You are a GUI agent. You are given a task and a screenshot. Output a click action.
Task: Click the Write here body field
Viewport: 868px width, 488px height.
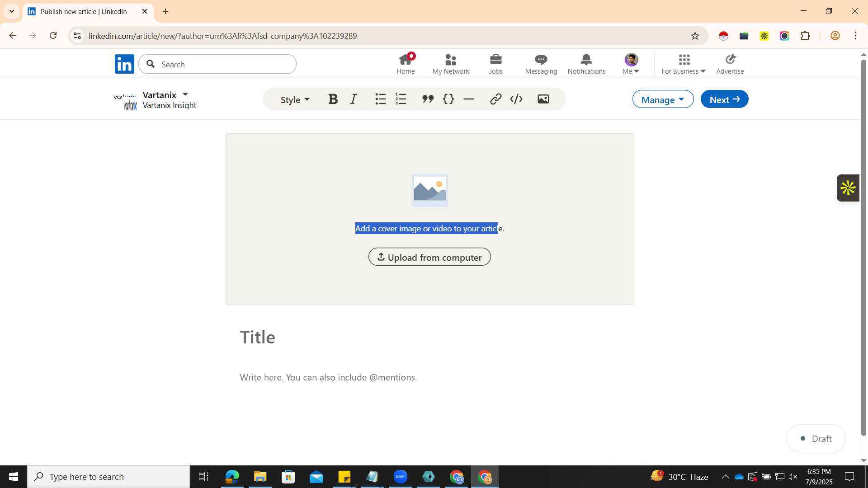pos(429,377)
